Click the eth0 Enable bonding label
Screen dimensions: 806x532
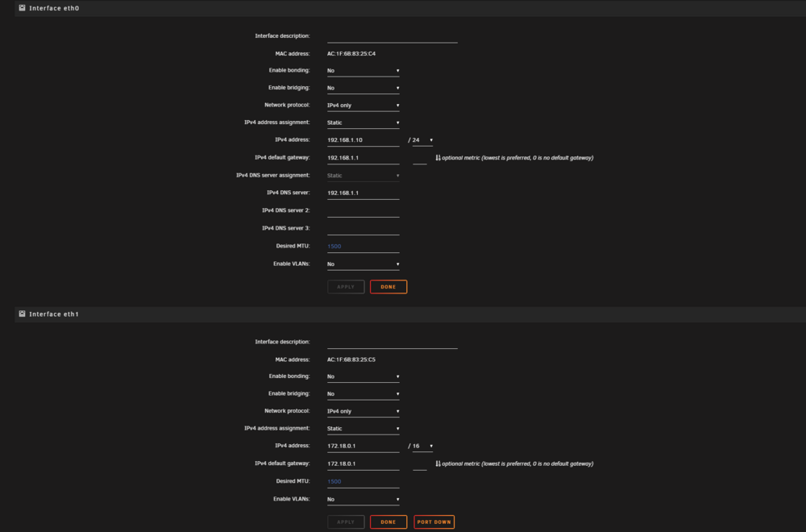click(x=289, y=70)
